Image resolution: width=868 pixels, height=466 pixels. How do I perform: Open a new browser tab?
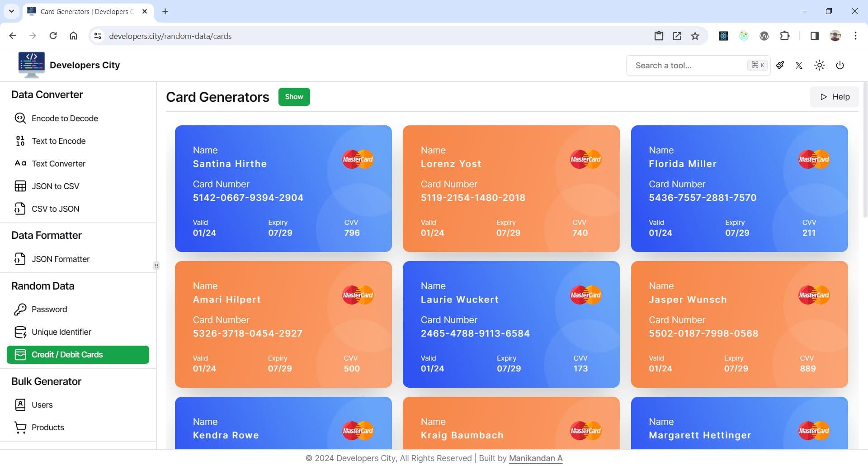coord(165,11)
